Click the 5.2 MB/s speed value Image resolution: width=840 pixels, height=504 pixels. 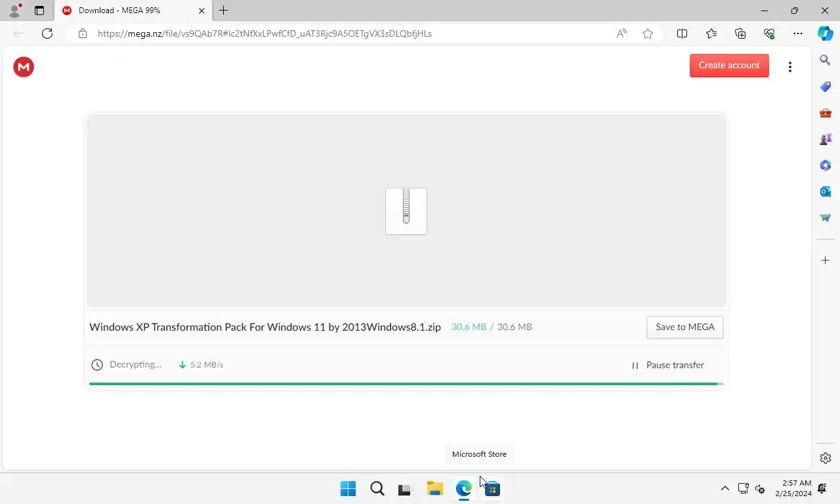click(x=207, y=365)
